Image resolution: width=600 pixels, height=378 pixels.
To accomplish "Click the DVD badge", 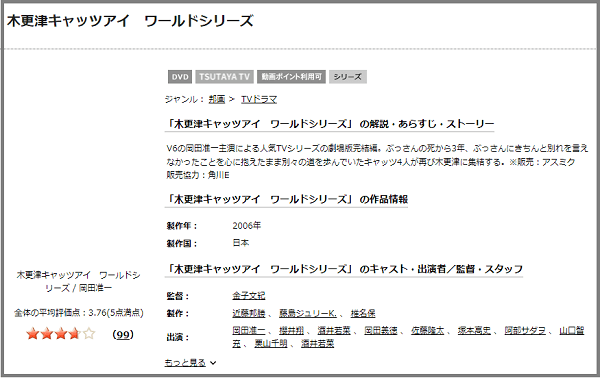I will 180,77.
